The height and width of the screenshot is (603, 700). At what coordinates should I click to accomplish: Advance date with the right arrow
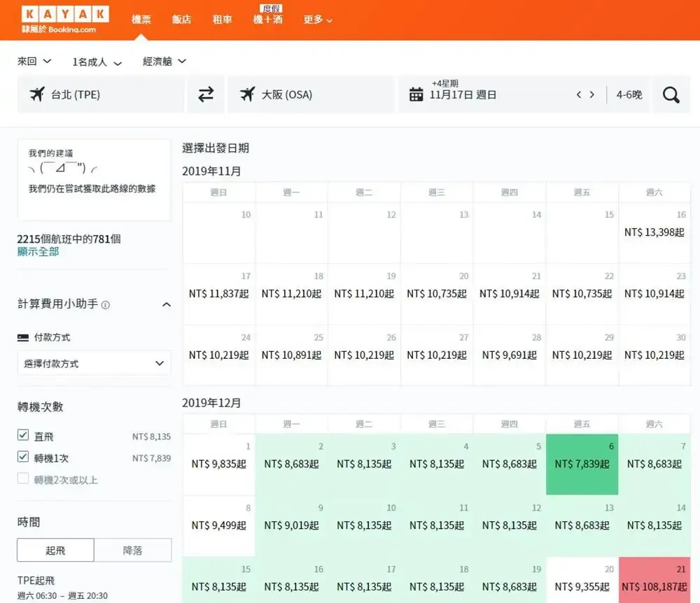pyautogui.click(x=592, y=94)
